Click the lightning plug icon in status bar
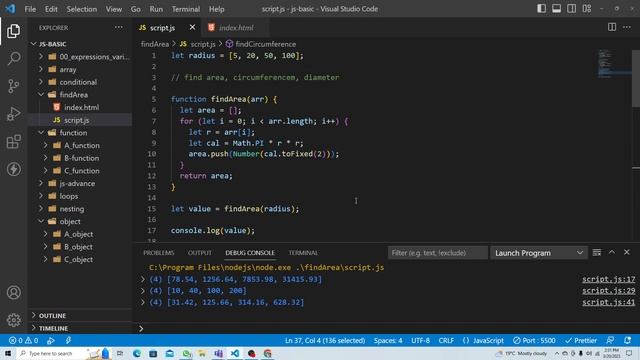Screen dimensions: 640x360 (68, 340)
